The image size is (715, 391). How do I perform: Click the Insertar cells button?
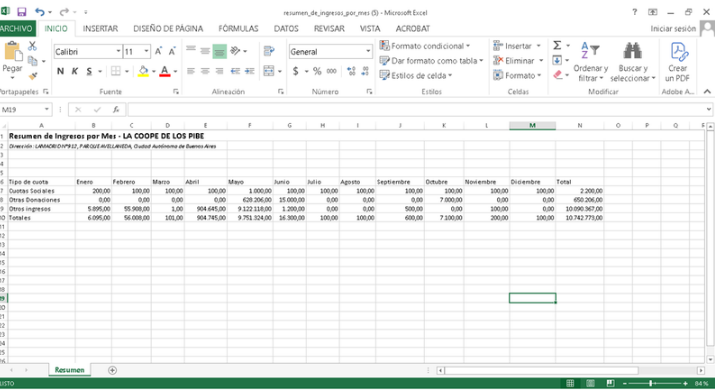(512, 46)
